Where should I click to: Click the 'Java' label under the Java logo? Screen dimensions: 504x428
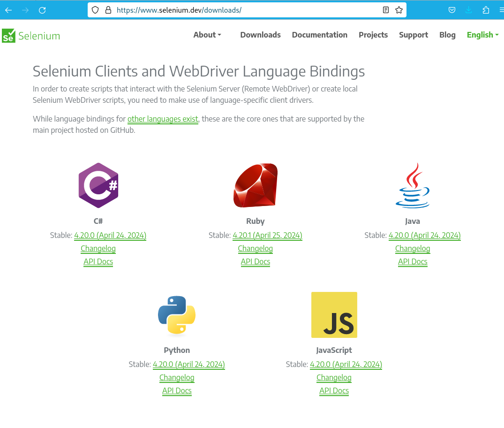413,222
